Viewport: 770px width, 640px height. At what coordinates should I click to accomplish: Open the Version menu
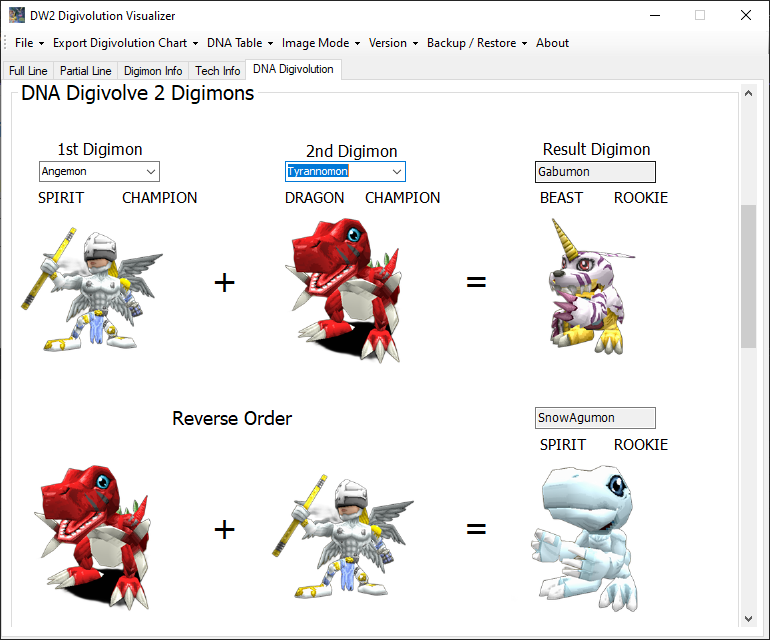coord(393,43)
